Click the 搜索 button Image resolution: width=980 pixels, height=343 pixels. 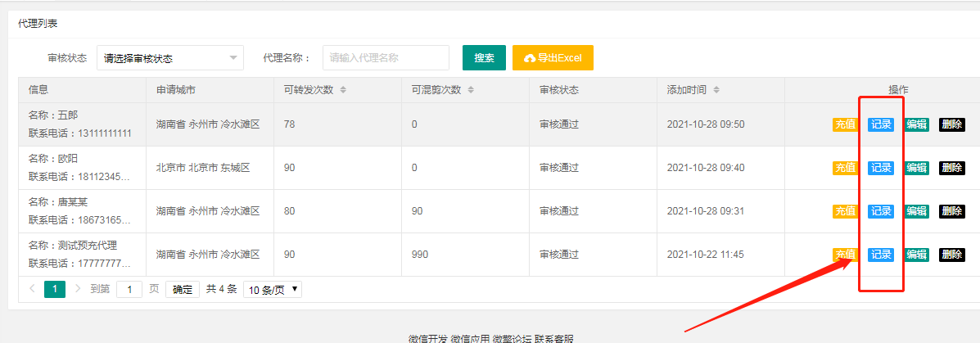[485, 58]
